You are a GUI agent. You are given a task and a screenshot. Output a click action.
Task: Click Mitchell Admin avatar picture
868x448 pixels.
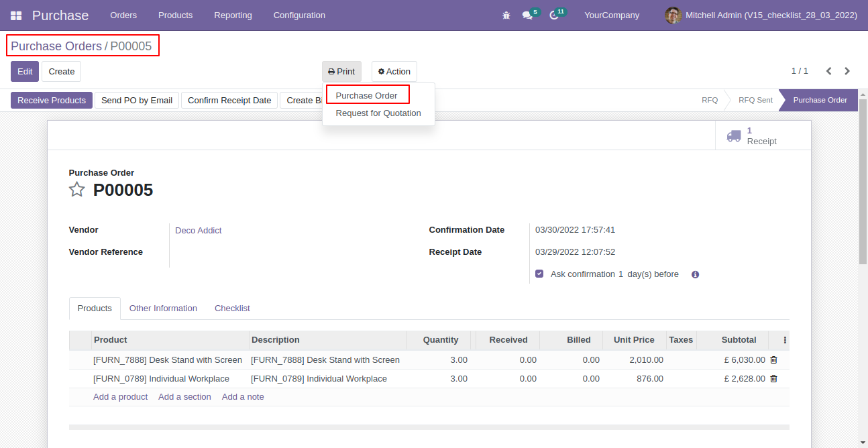[673, 15]
